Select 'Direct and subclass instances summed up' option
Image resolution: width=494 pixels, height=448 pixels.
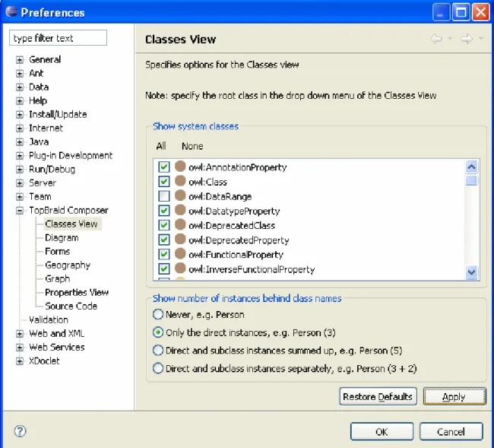pyautogui.click(x=158, y=351)
